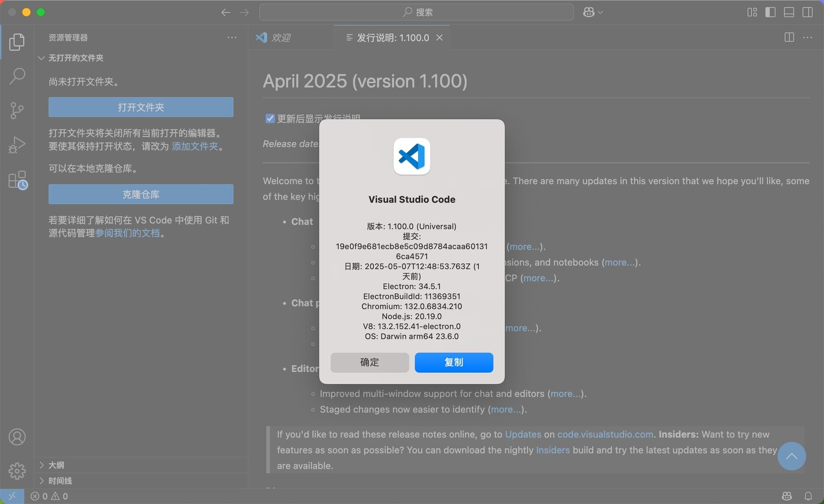Open Copilot status bar icon
Screen dimensions: 824x504
pyautogui.click(x=787, y=496)
